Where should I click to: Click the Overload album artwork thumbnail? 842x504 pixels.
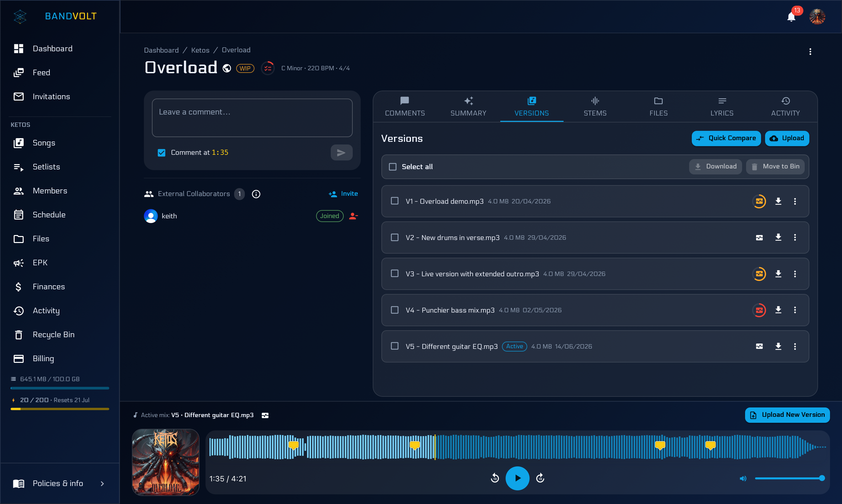166,462
